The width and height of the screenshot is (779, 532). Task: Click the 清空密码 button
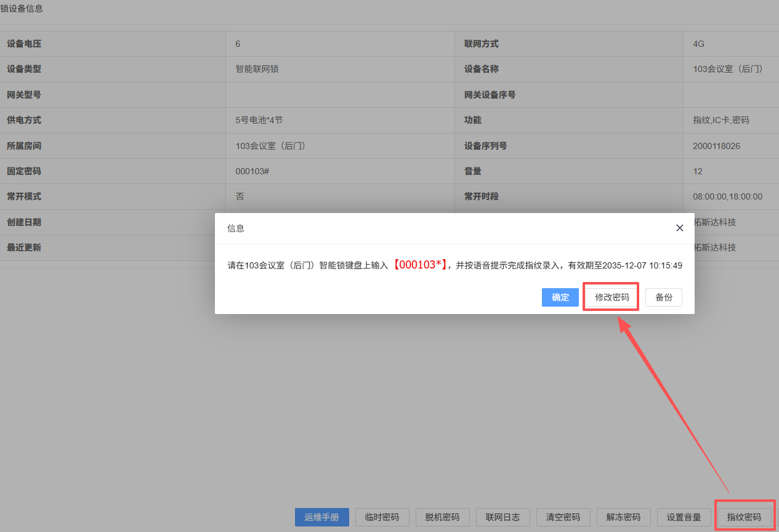pos(563,517)
